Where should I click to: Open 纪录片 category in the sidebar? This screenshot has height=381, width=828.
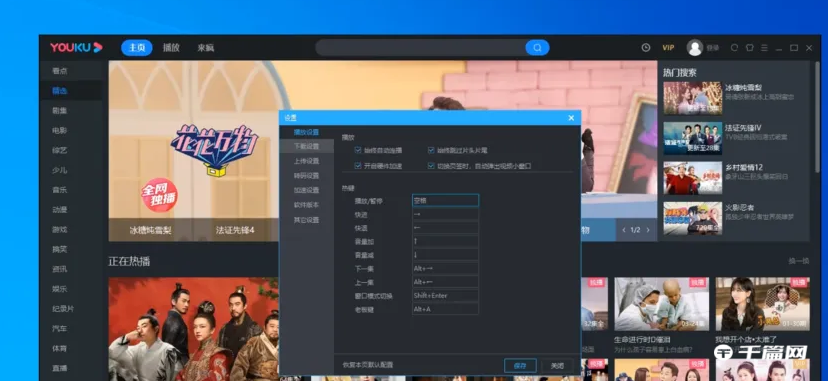[x=63, y=309]
